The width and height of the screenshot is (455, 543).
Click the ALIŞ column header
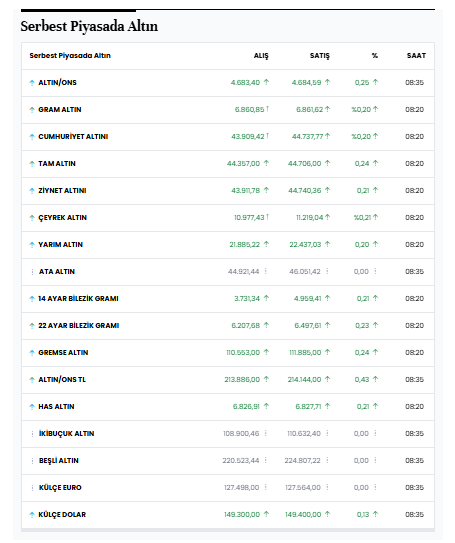261,56
